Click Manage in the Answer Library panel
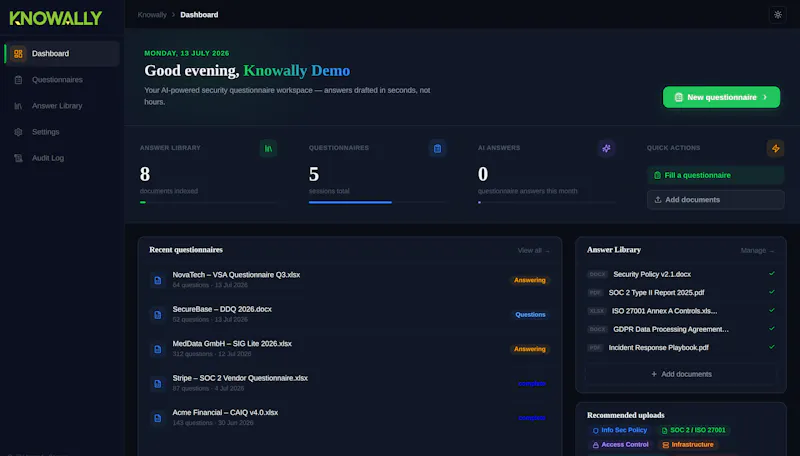The width and height of the screenshot is (800, 456). [x=757, y=250]
